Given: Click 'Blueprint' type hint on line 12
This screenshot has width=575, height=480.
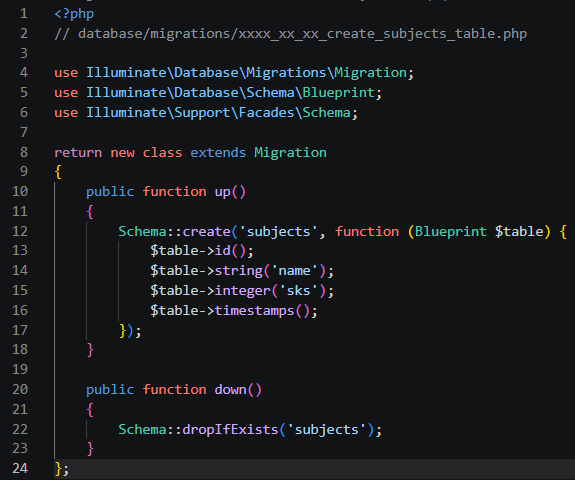Looking at the screenshot, I should click(451, 232).
